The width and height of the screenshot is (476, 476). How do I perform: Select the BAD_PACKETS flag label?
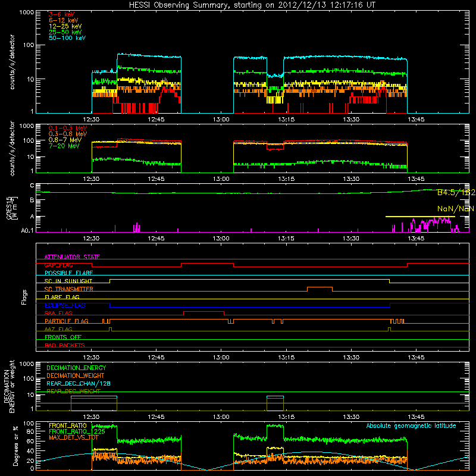coord(65,346)
